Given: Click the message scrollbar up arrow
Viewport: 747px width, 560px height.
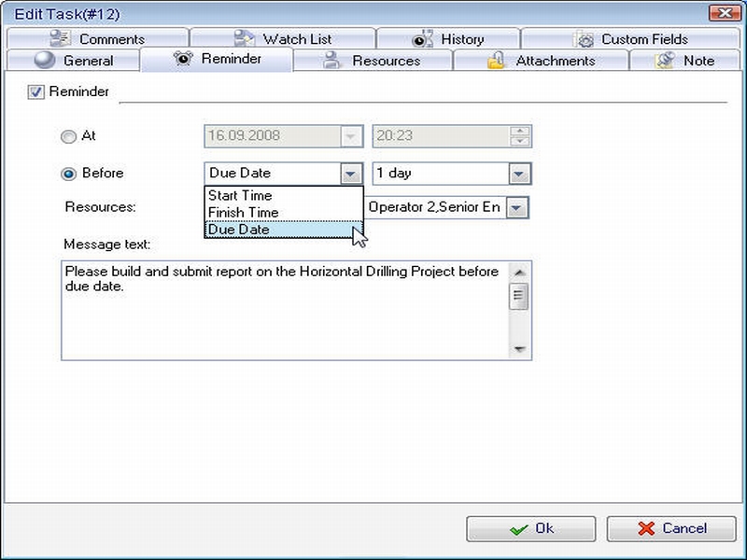Looking at the screenshot, I should [519, 273].
